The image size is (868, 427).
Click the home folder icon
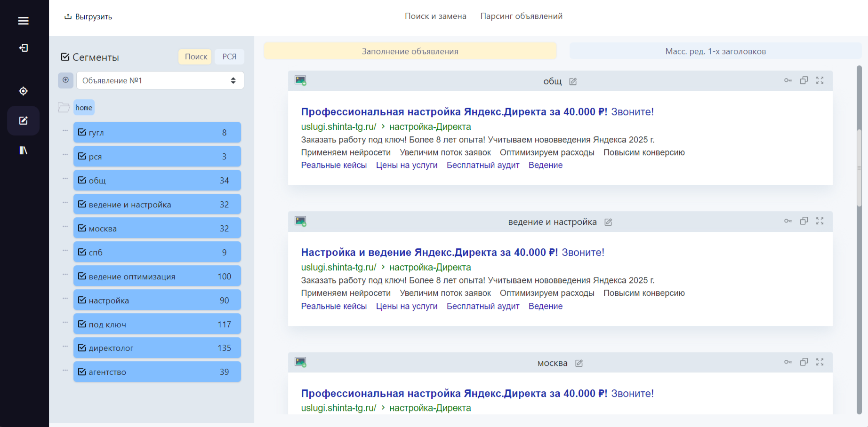coord(64,107)
